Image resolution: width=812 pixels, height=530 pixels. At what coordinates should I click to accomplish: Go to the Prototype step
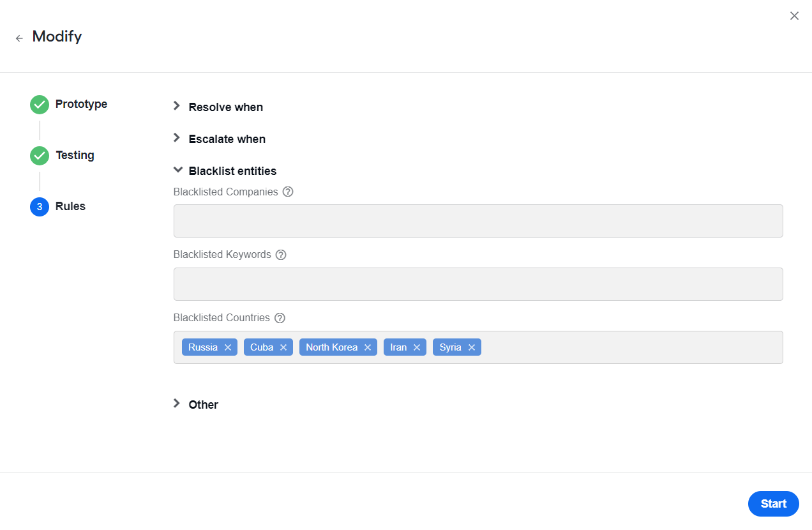tap(69, 104)
